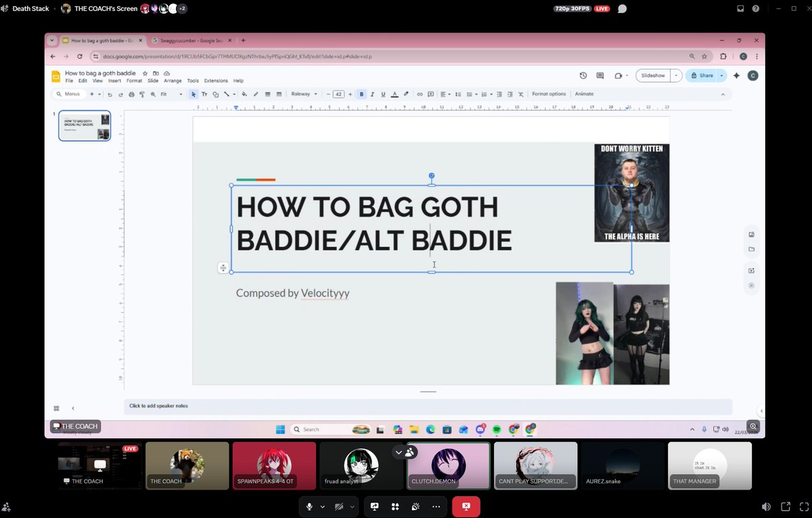Open text color picker
This screenshot has width=812, height=518.
pyautogui.click(x=394, y=94)
